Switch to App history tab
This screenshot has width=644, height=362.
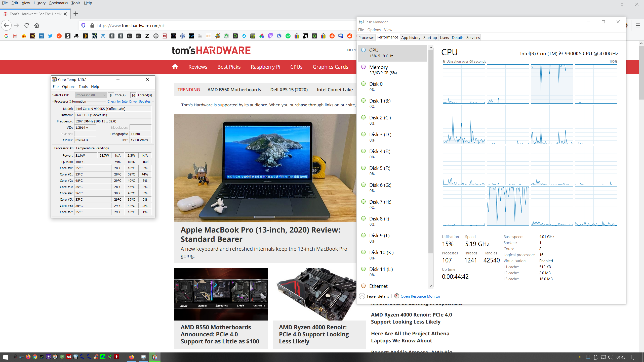(x=411, y=37)
